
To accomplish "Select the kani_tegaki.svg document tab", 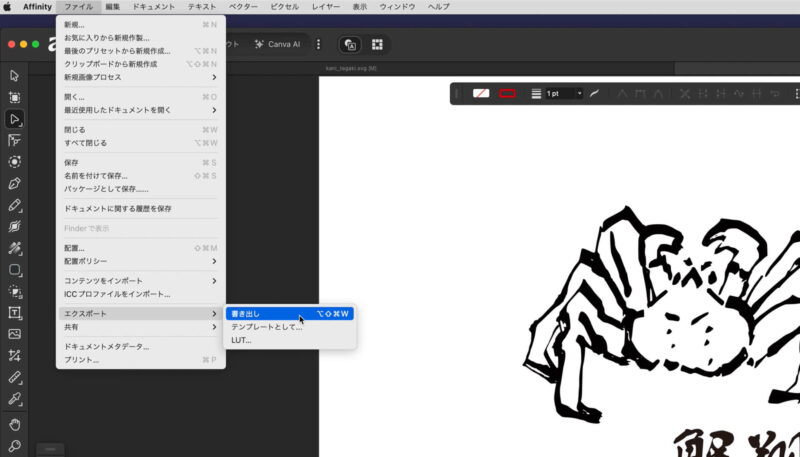I will pos(351,68).
